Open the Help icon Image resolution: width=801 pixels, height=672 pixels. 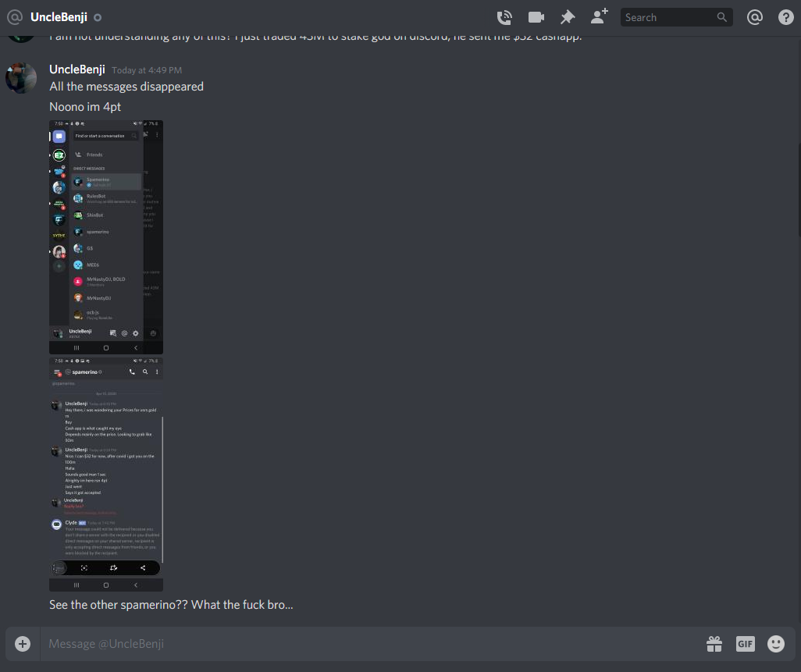pos(785,17)
